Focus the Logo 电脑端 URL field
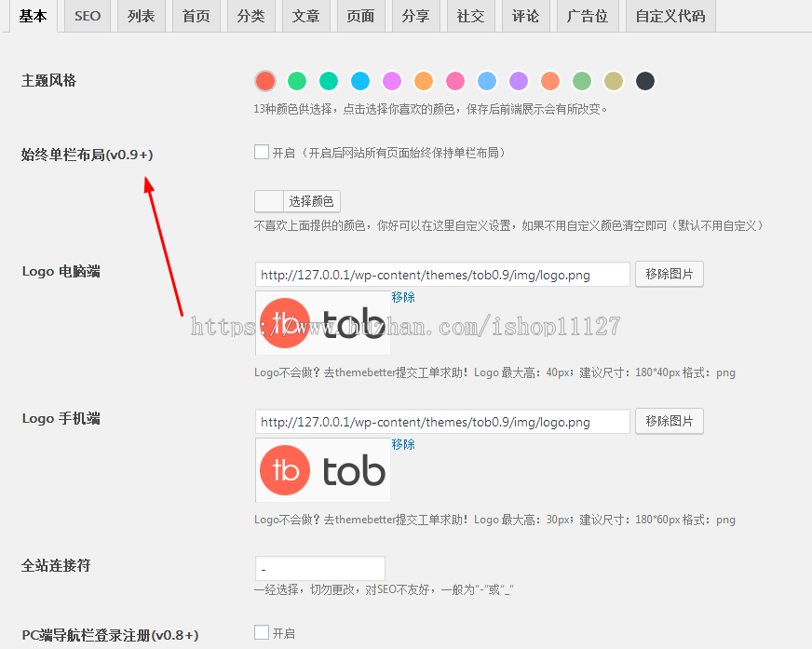 [442, 275]
